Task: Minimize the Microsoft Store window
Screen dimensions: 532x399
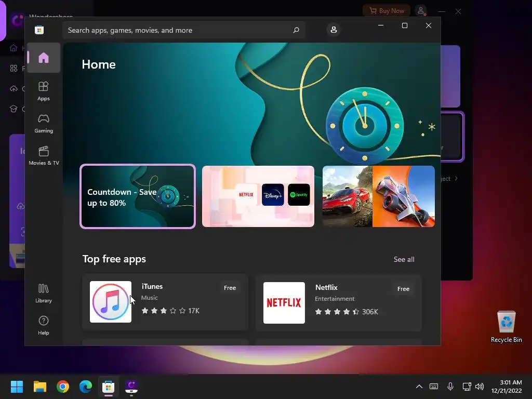Action: pos(381,25)
